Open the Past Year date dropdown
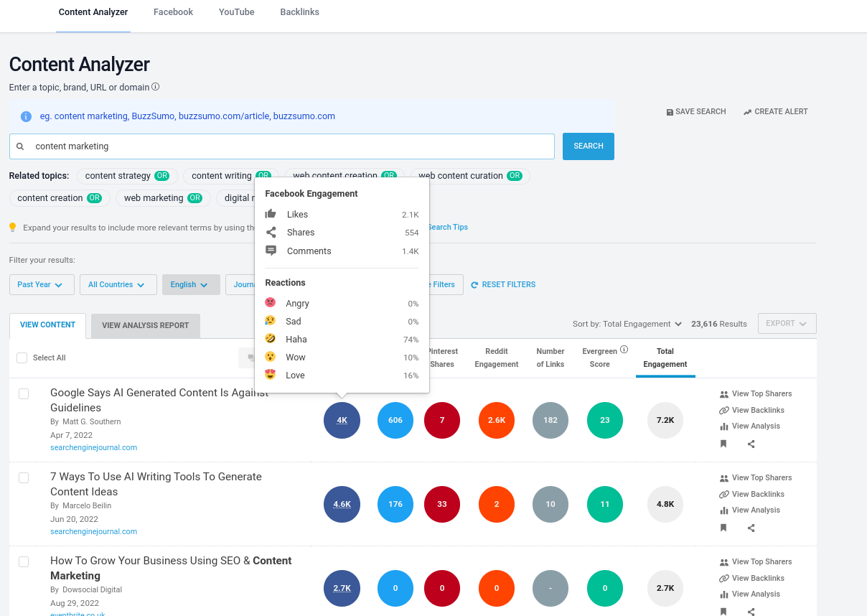This screenshot has width=867, height=616. (42, 284)
